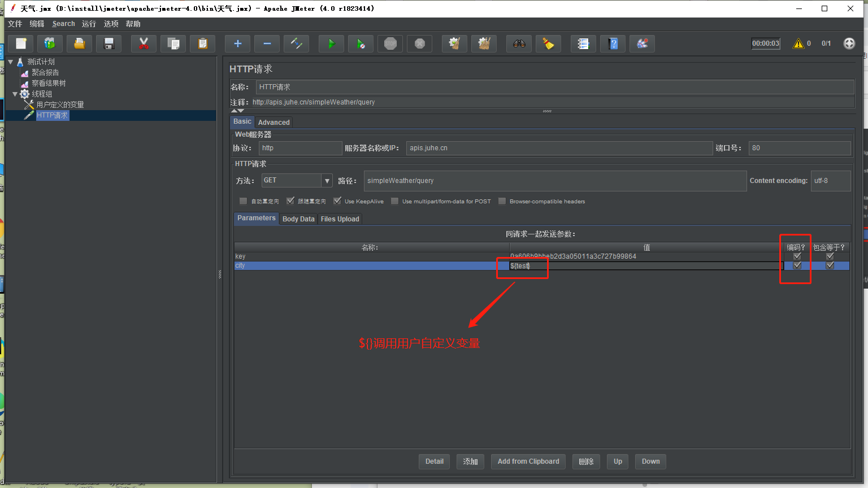Click the remote engine status icon
Viewport: 868px width, 488px height.
pyautogui.click(x=849, y=43)
